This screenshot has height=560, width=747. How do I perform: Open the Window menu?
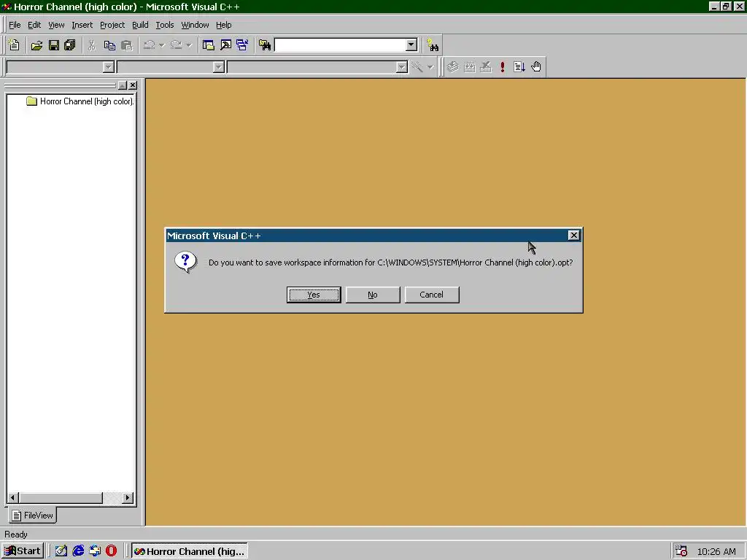[x=195, y=25]
